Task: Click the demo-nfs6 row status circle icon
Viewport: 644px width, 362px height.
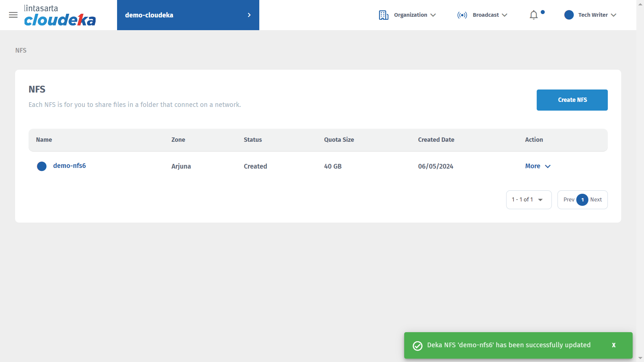Action: coord(42,166)
